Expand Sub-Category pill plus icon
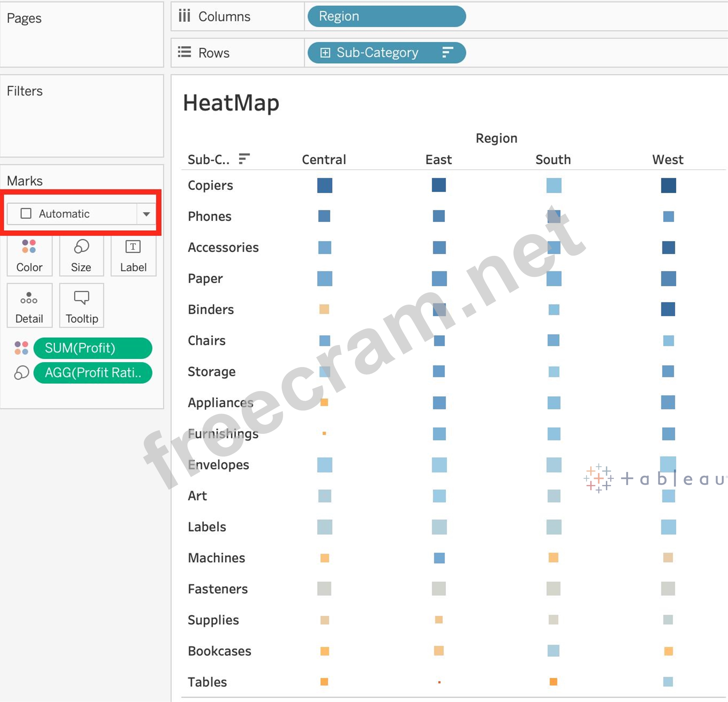Viewport: 728px width, 702px height. tap(325, 53)
